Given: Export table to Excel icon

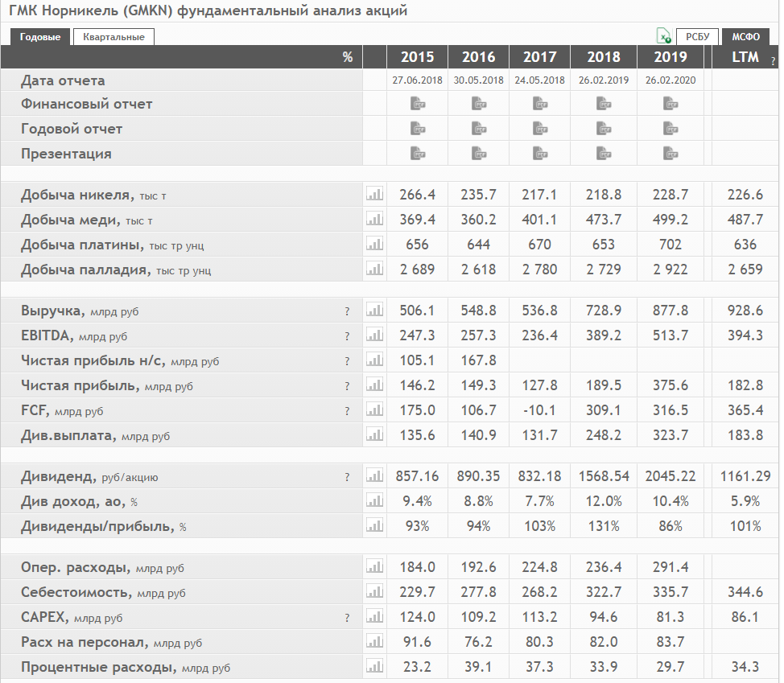Looking at the screenshot, I should coord(663,36).
